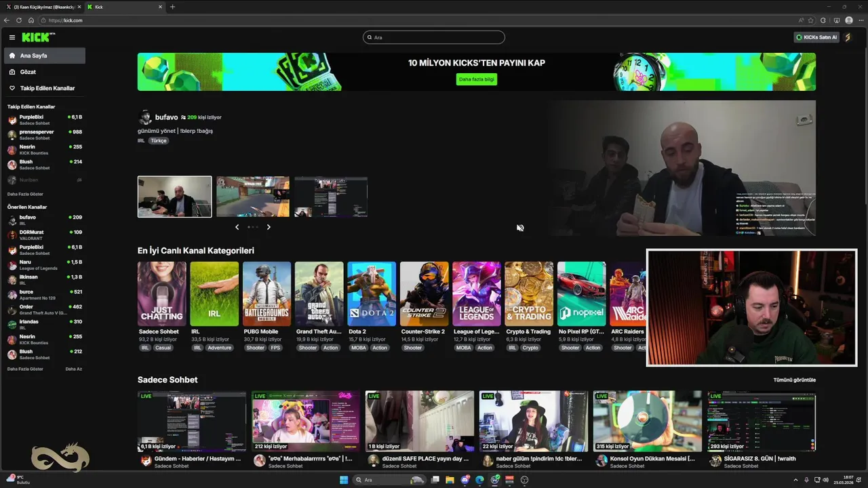Open ilkinsan recommended channel

[x=44, y=280]
